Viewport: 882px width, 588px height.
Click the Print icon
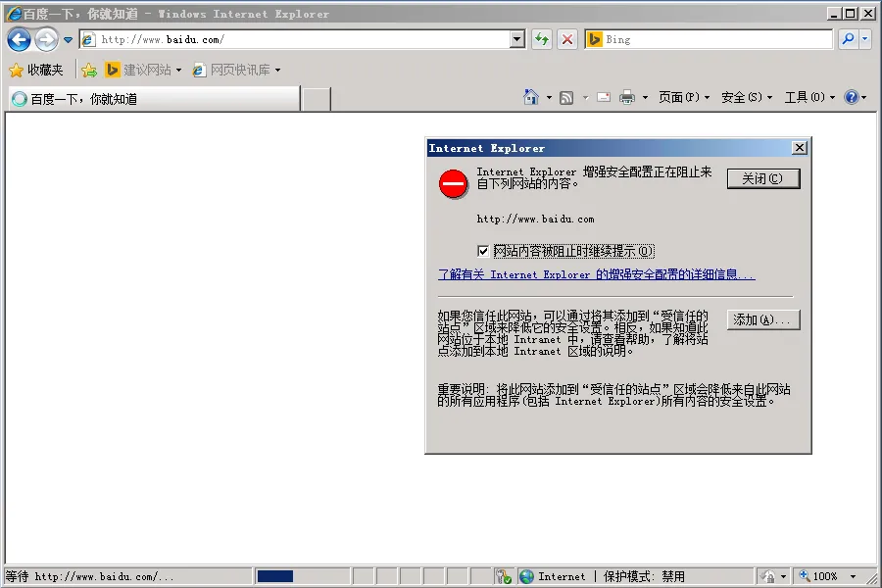point(626,98)
